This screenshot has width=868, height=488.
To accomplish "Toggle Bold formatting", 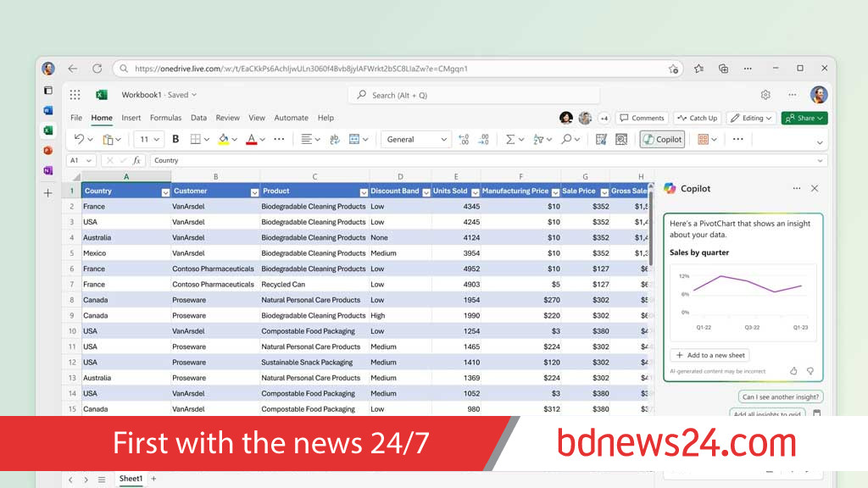I will [175, 140].
